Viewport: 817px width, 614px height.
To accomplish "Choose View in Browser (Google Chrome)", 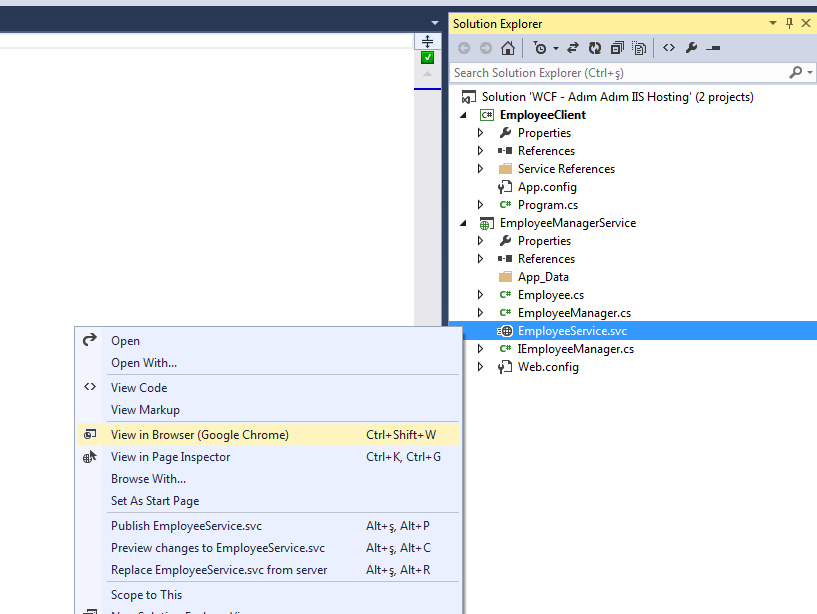I will tap(268, 435).
